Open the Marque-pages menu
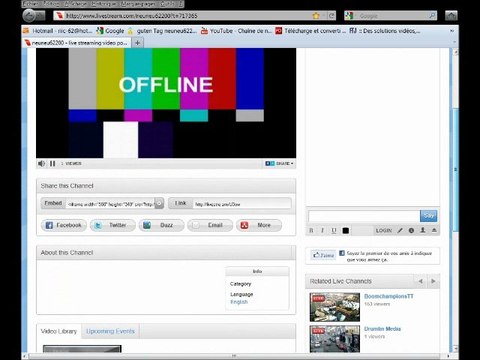 pos(138,4)
